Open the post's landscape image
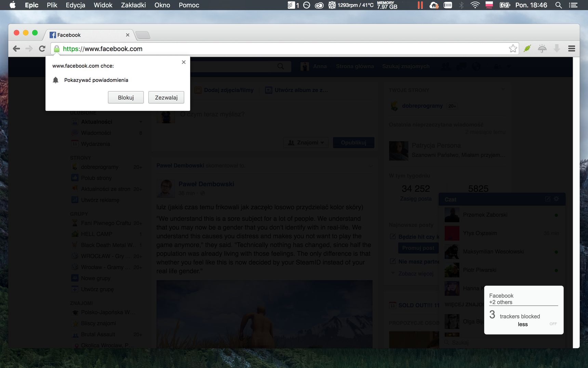Viewport: 588px width, 368px height. (264, 314)
